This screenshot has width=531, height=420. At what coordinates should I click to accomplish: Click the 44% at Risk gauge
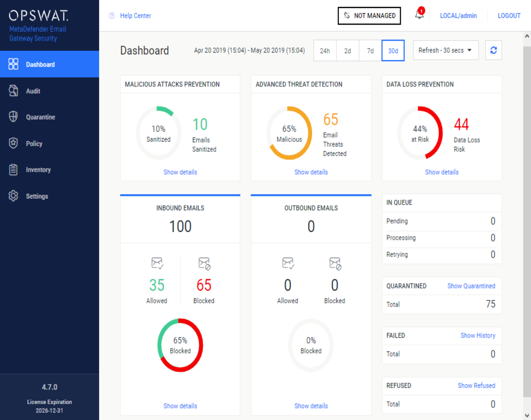pos(420,133)
